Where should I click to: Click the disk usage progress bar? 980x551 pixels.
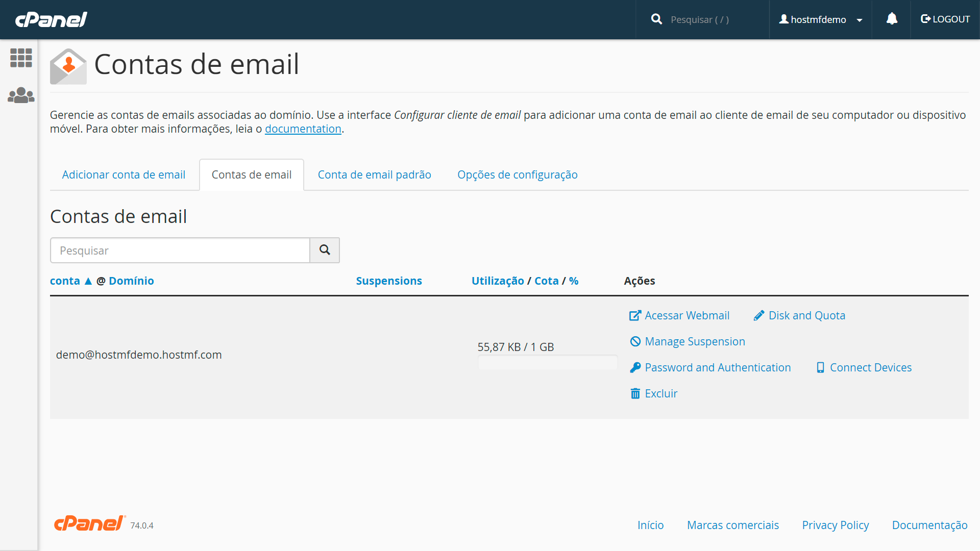[548, 362]
